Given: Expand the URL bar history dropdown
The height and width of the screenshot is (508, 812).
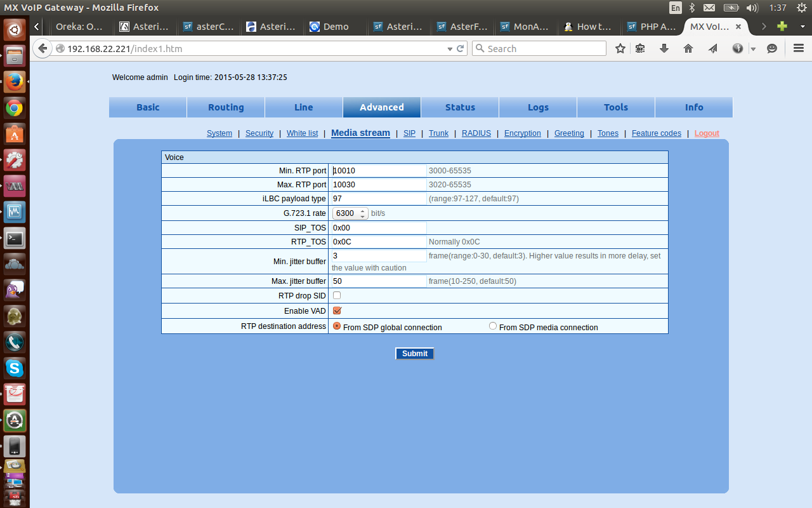Looking at the screenshot, I should pyautogui.click(x=450, y=48).
